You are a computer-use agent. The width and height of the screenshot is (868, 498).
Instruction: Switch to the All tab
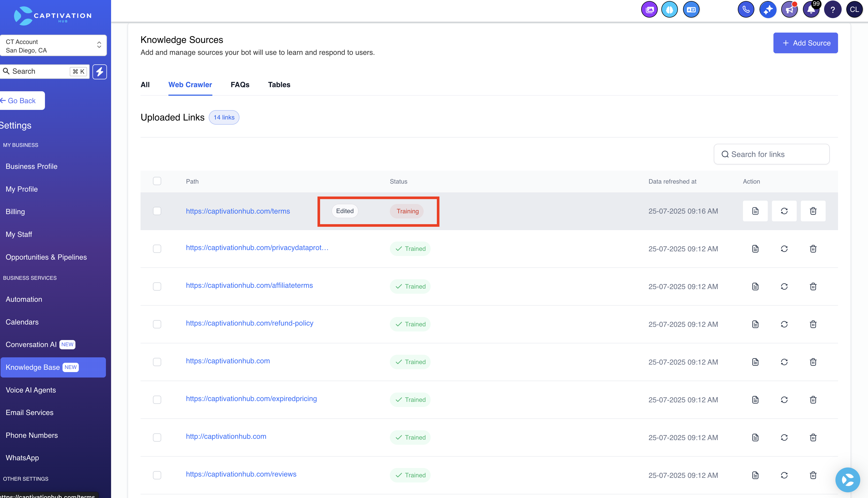pyautogui.click(x=145, y=85)
